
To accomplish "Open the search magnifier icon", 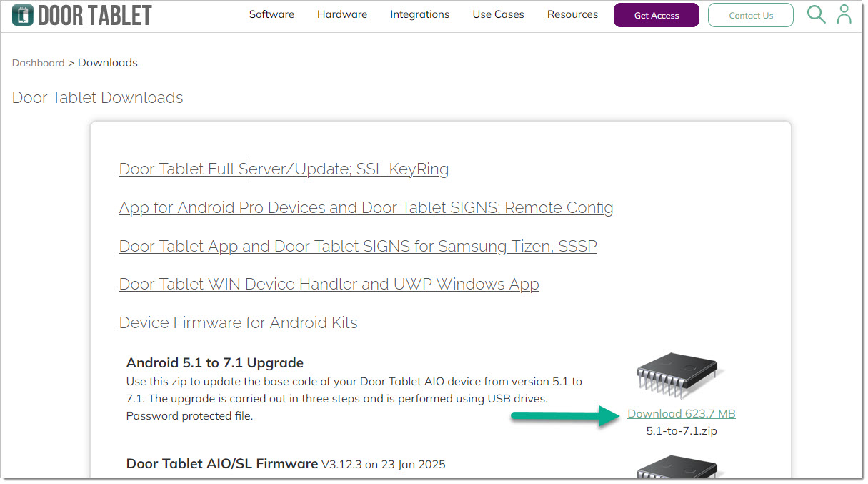I will coord(816,14).
